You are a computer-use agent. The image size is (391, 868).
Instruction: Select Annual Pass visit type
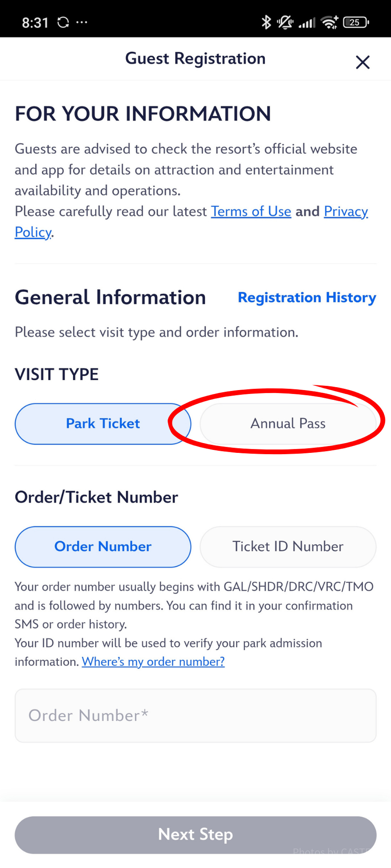coord(288,424)
